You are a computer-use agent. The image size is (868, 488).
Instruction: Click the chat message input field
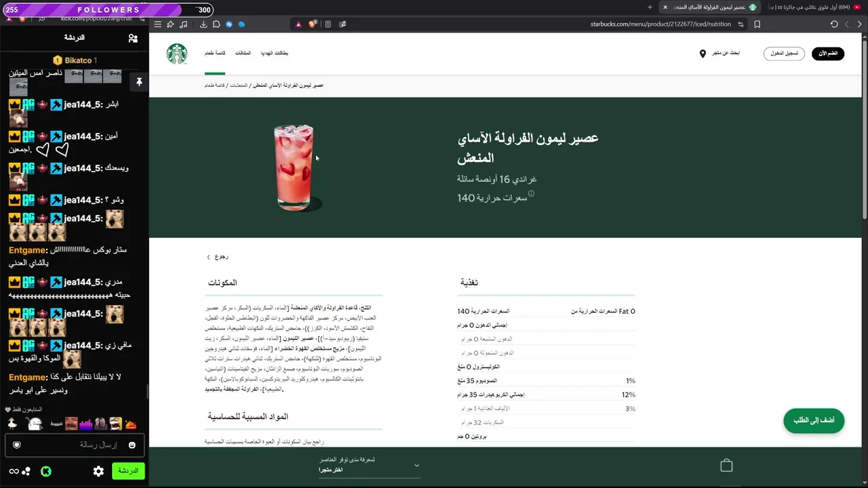coord(75,445)
